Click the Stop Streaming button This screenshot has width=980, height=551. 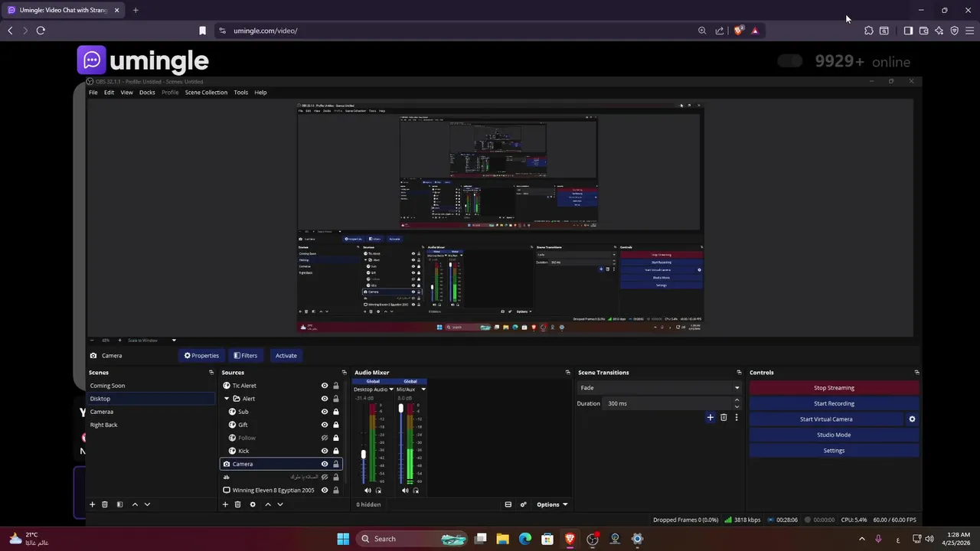click(834, 388)
